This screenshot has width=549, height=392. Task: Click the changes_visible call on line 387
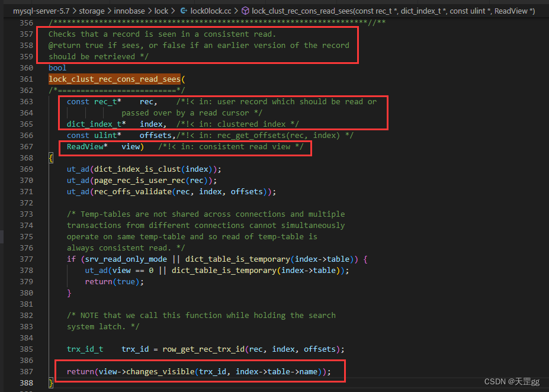pyautogui.click(x=160, y=371)
